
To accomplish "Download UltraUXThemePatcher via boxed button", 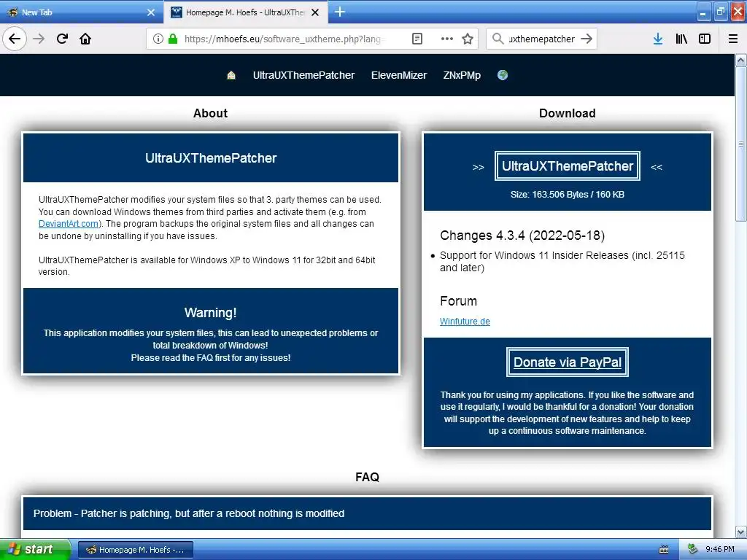I will [x=567, y=166].
